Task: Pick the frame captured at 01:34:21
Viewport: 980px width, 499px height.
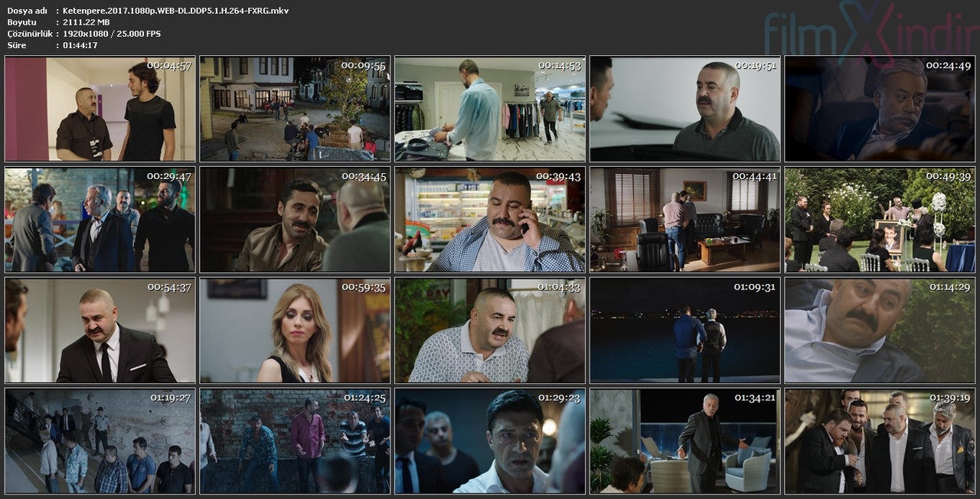Action: [x=685, y=442]
